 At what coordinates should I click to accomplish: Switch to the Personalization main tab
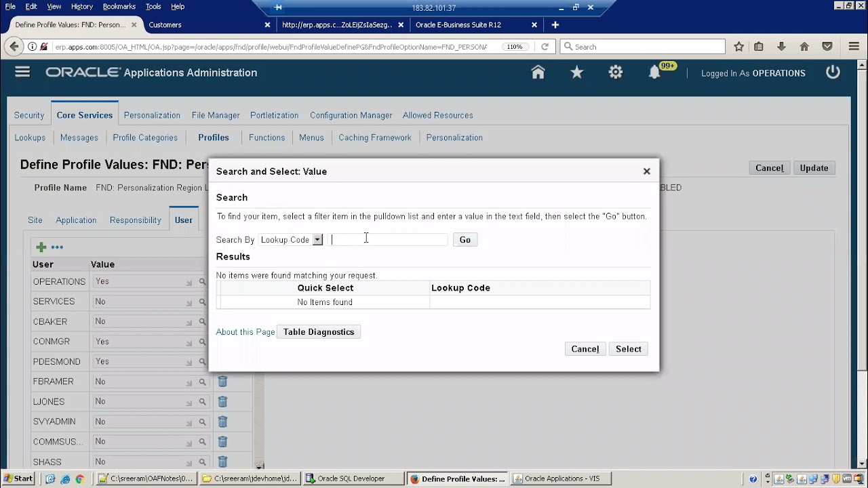click(152, 115)
